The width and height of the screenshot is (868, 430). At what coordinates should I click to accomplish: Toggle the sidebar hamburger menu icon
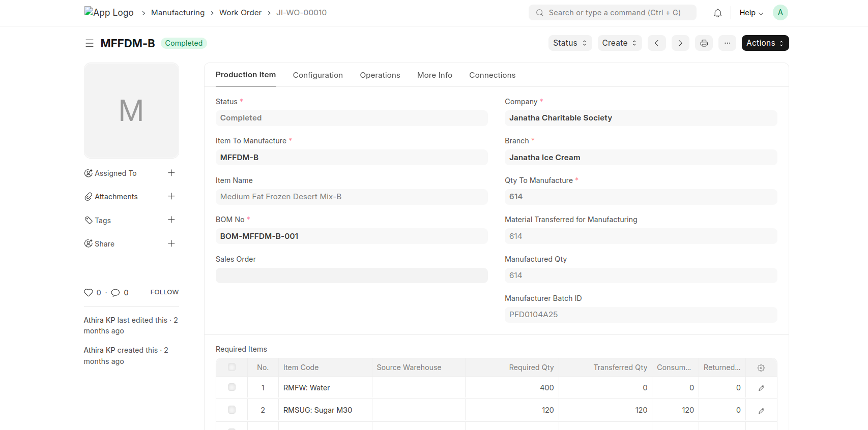coord(90,43)
